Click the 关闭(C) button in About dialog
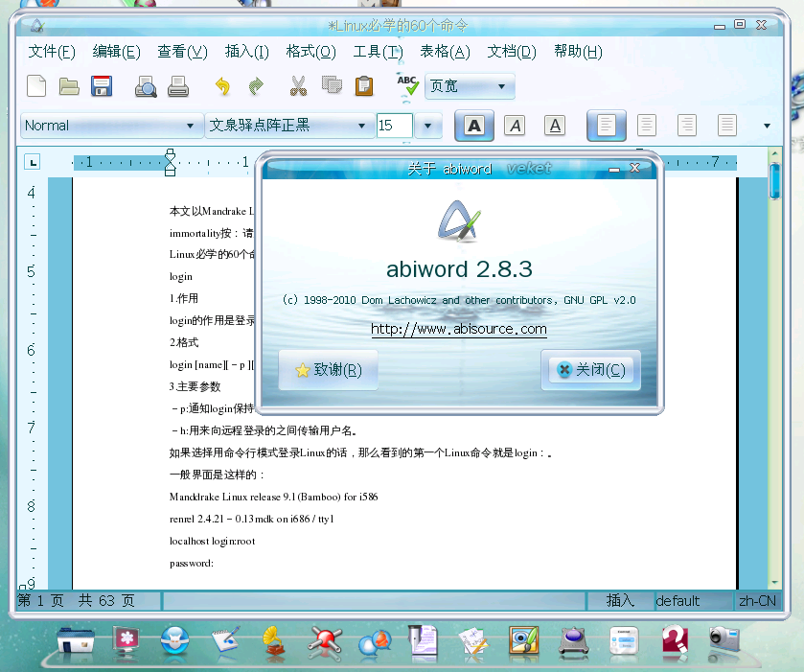The width and height of the screenshot is (804, 672). point(590,370)
